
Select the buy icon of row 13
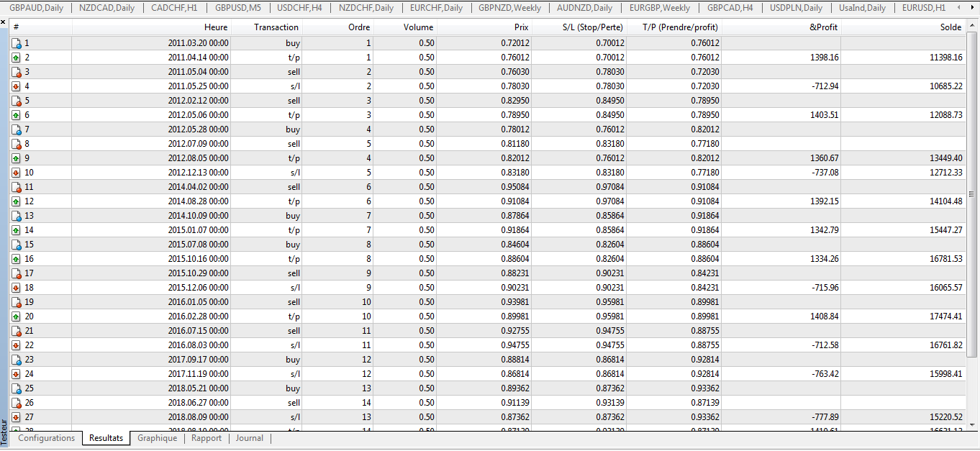16,216
